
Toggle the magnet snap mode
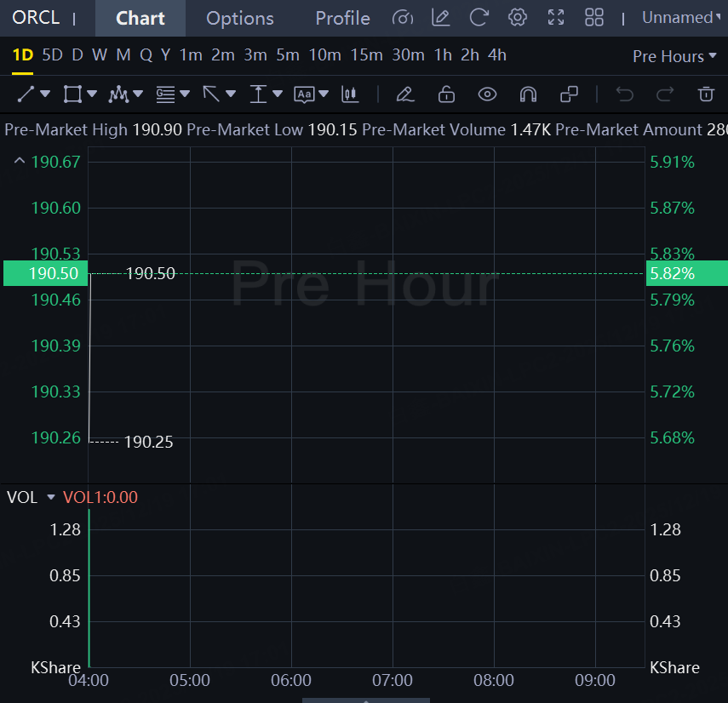[x=528, y=94]
